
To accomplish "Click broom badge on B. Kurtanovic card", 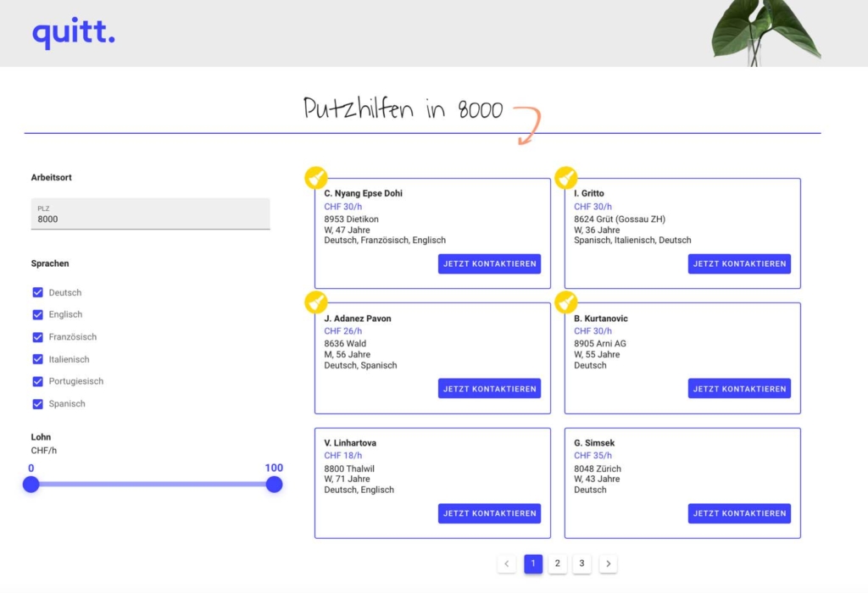I will pos(566,302).
